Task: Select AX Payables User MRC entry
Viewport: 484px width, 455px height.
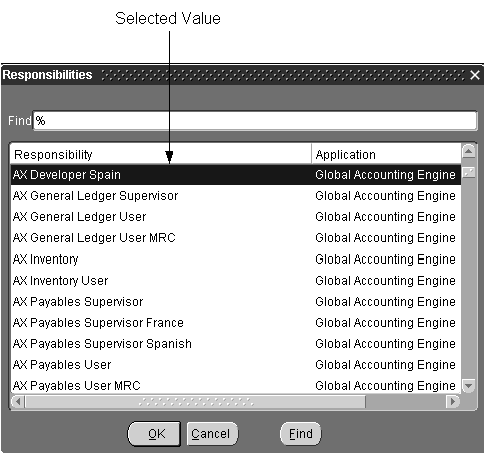Action: [x=236, y=386]
